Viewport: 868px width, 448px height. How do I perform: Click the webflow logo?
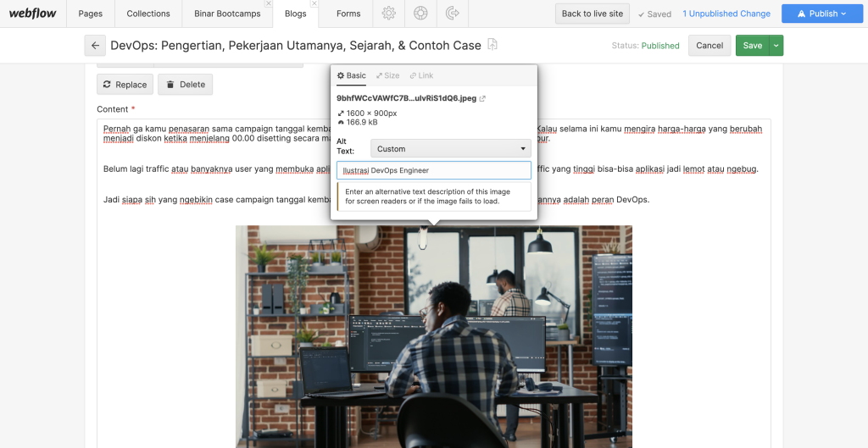[x=33, y=14]
